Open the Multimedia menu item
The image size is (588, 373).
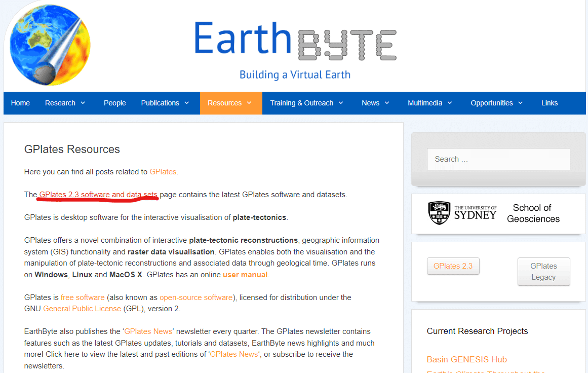click(x=425, y=103)
